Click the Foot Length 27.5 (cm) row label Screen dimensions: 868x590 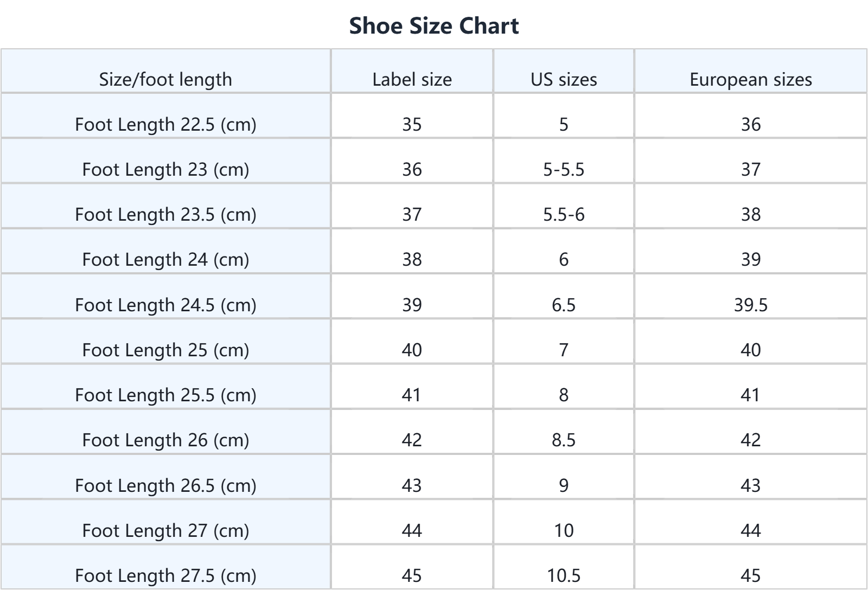(x=165, y=575)
